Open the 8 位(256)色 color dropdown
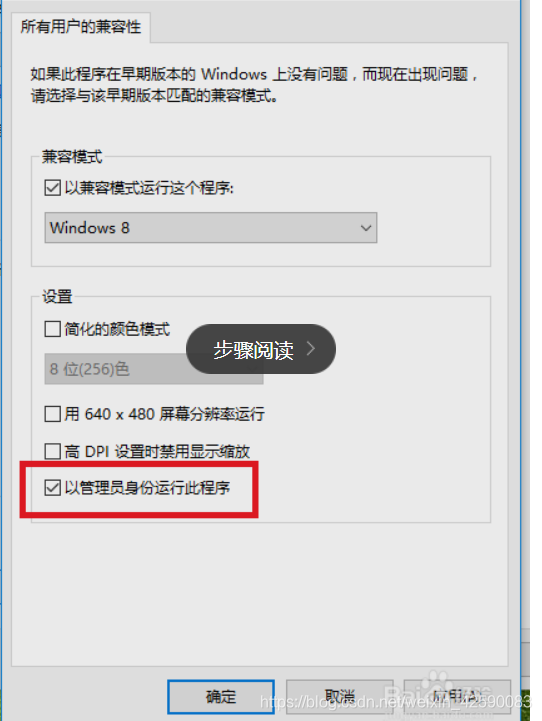This screenshot has width=542, height=721. coord(154,369)
